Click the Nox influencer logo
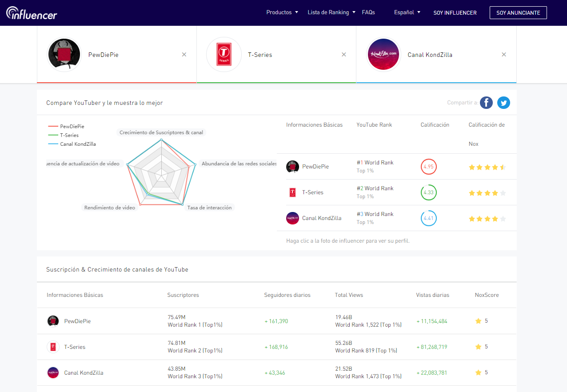This screenshot has width=567, height=392. (32, 13)
